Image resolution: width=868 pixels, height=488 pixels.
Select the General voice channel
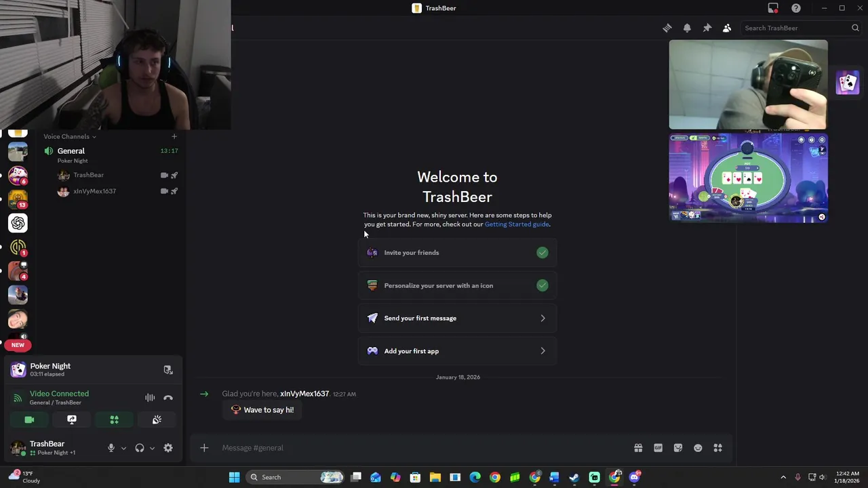tap(111, 155)
